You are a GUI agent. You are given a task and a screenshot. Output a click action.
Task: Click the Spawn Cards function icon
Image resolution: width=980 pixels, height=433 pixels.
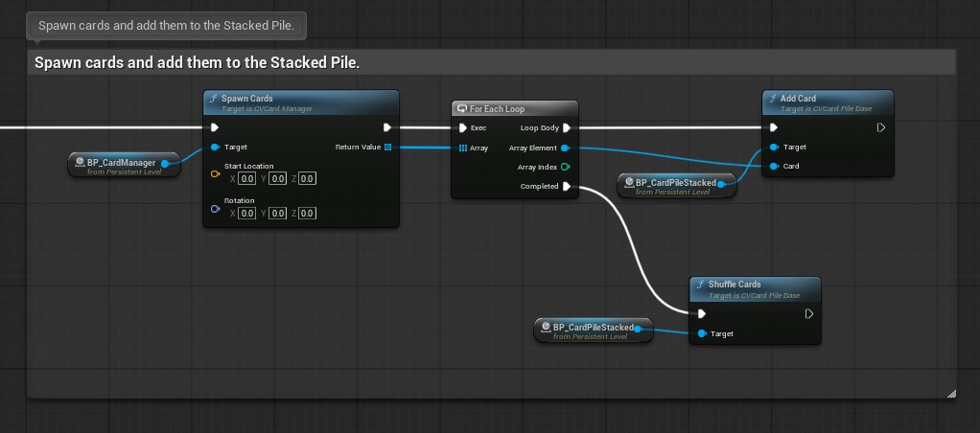[214, 99]
